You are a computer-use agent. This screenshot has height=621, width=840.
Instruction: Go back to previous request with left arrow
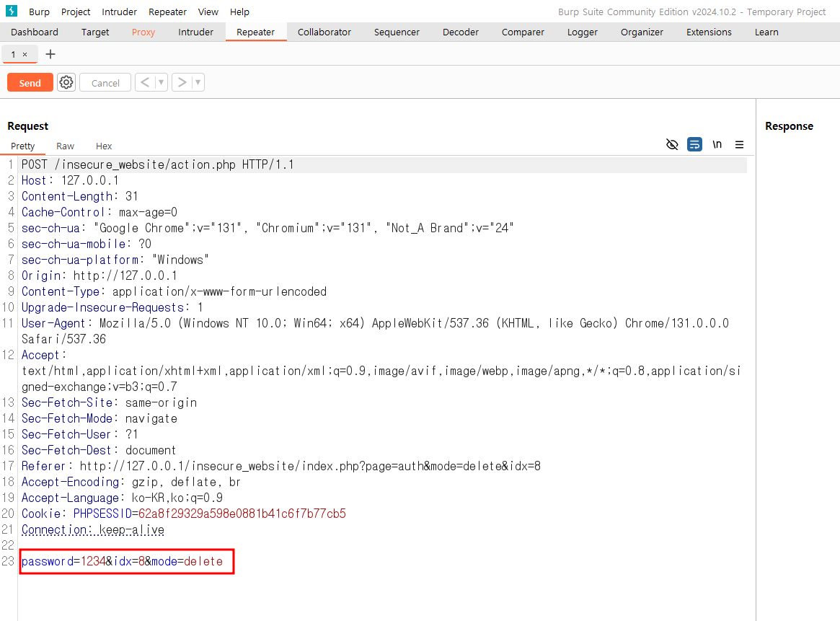click(145, 82)
